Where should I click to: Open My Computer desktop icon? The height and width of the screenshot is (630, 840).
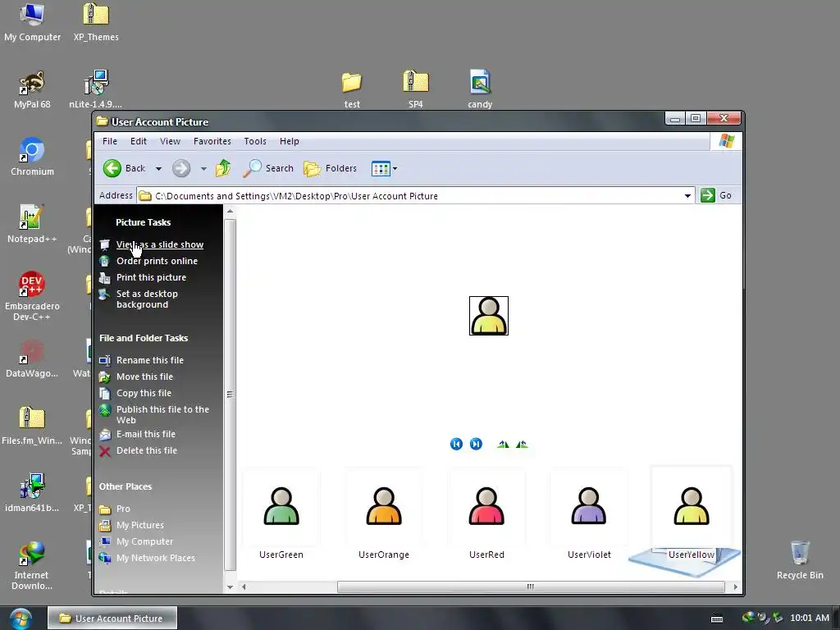pos(32,21)
